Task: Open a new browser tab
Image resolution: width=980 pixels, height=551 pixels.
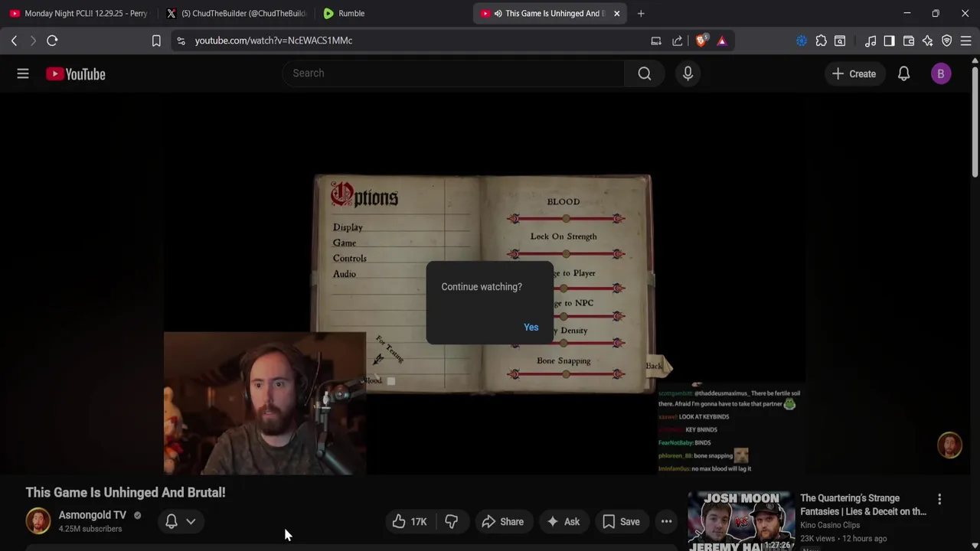Action: point(641,13)
